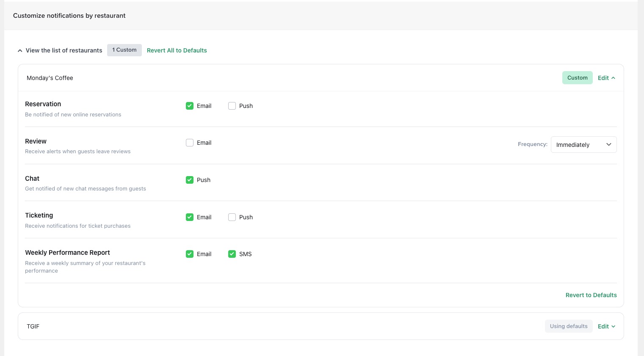The height and width of the screenshot is (356, 644).
Task: Click the green Custom status badge
Action: pyautogui.click(x=577, y=78)
